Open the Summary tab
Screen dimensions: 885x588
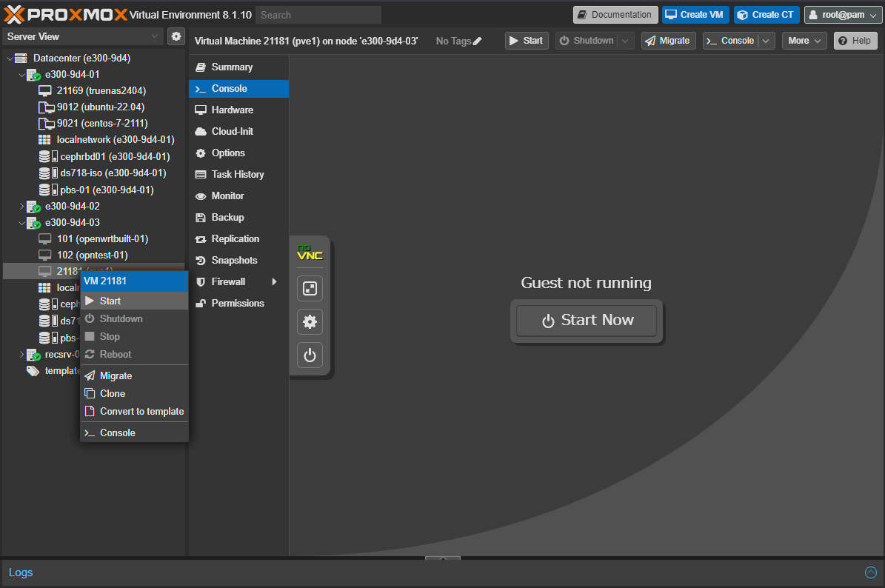(238, 67)
